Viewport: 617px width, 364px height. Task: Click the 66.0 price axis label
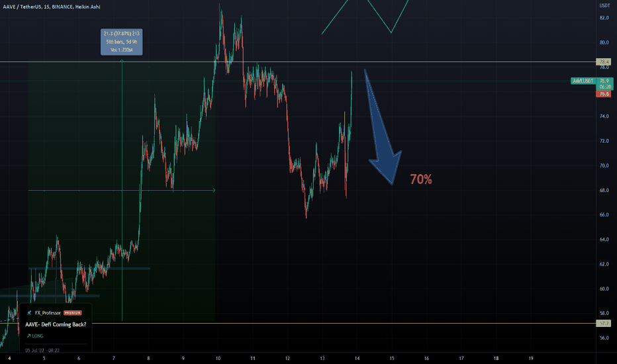pos(604,215)
